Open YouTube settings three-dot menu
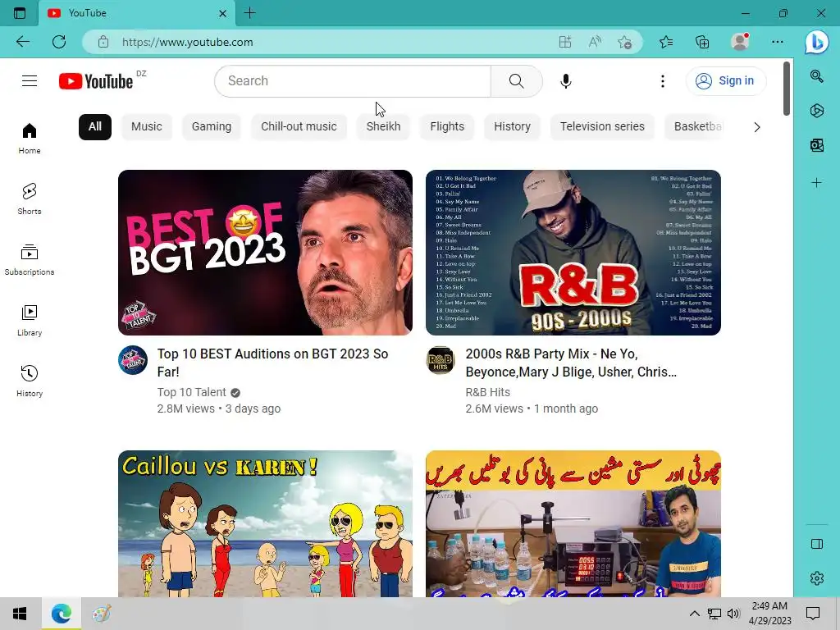This screenshot has width=840, height=630. pos(663,81)
